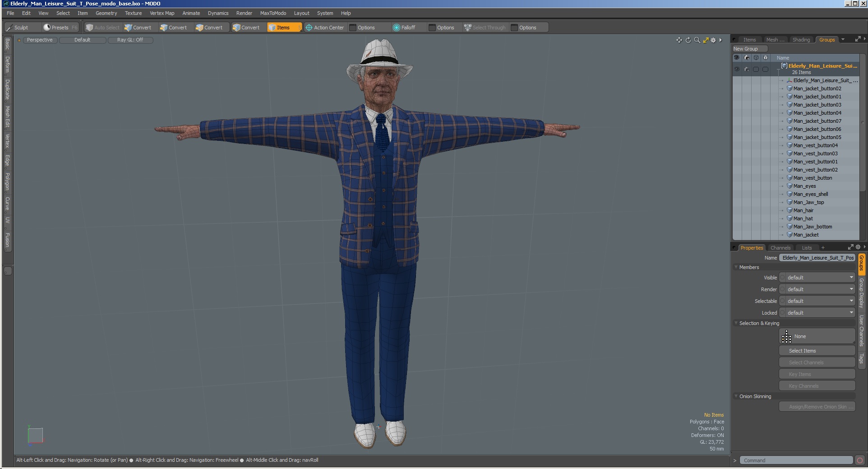Click the New Group button

click(x=750, y=49)
